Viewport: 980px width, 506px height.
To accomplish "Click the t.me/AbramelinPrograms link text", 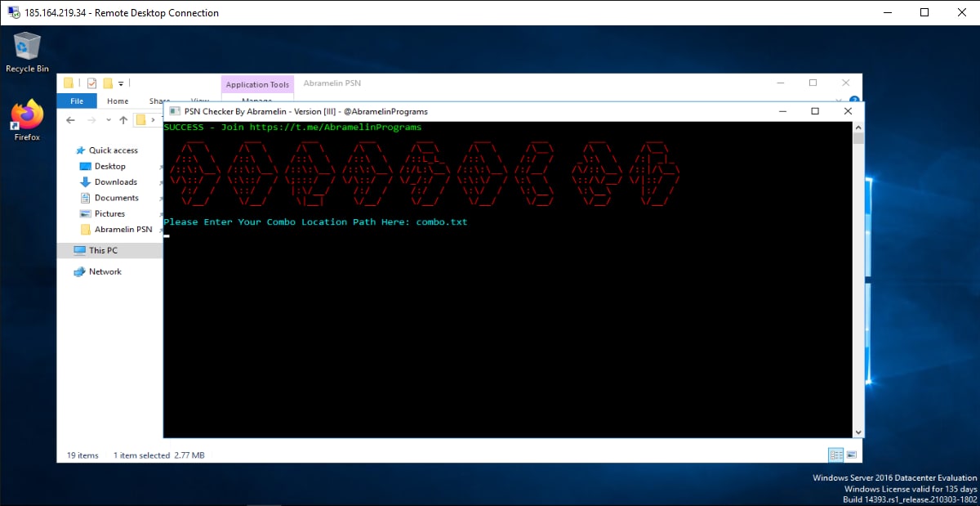I will pos(336,128).
